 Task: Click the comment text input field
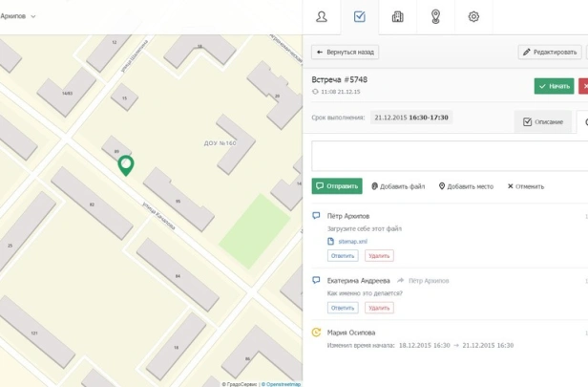pos(449,156)
